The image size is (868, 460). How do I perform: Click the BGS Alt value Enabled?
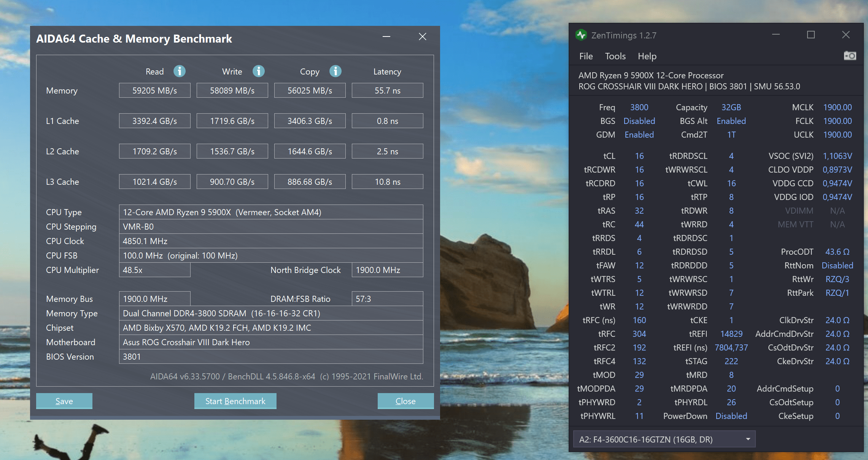[x=731, y=121]
